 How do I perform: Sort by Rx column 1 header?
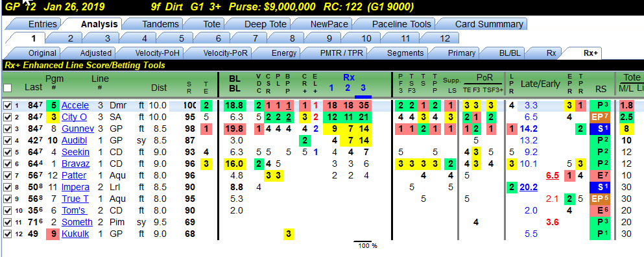tap(331, 88)
